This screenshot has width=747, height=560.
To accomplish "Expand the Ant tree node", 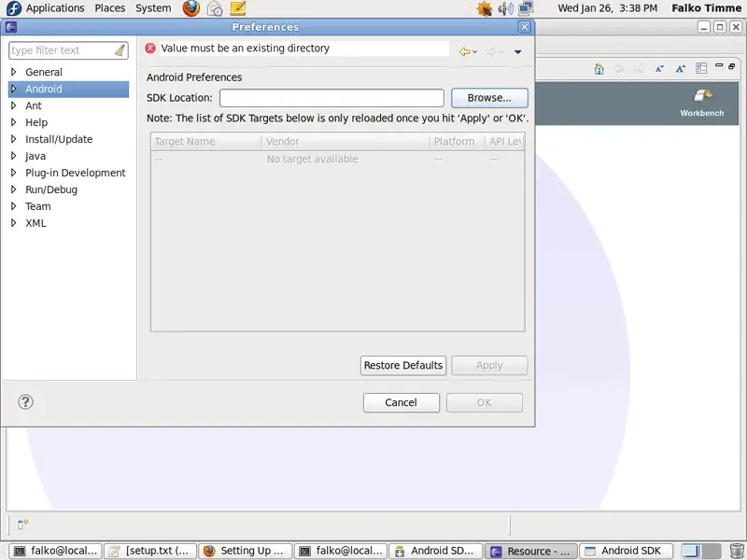I will pyautogui.click(x=14, y=105).
